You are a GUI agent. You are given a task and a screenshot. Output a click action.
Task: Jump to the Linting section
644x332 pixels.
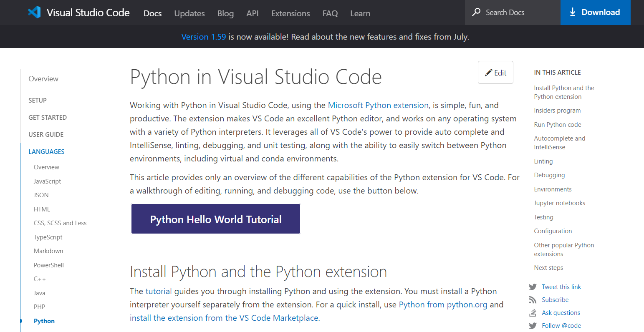click(x=543, y=161)
